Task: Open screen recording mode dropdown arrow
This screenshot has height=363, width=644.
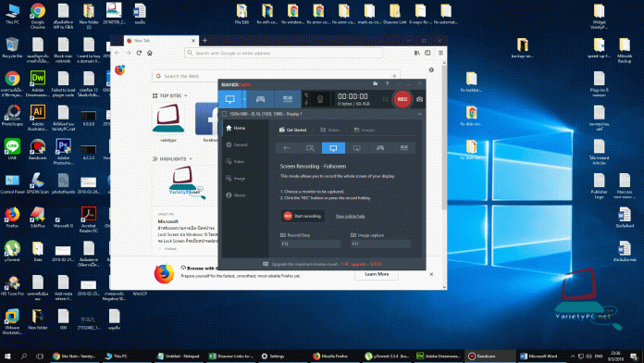Action: coord(244,99)
